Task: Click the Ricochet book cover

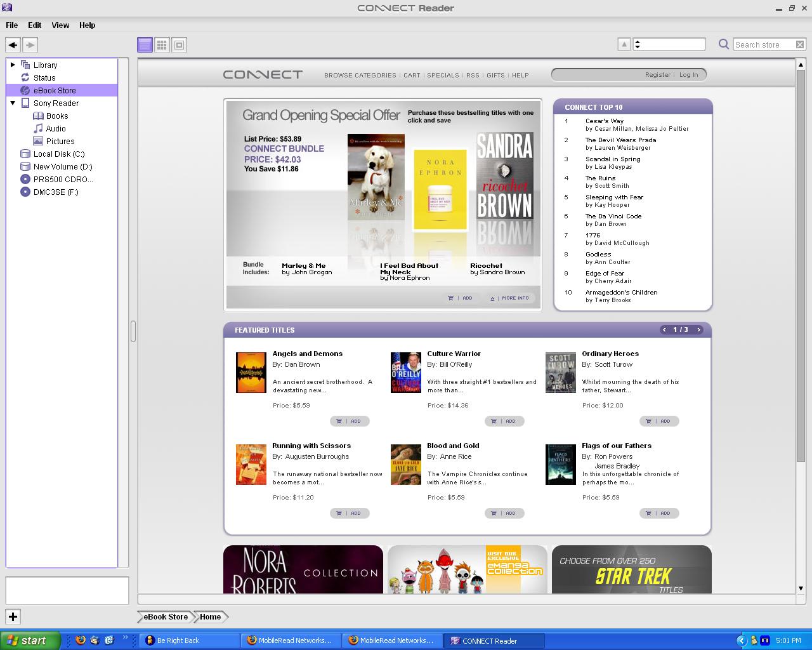Action: coord(505,177)
